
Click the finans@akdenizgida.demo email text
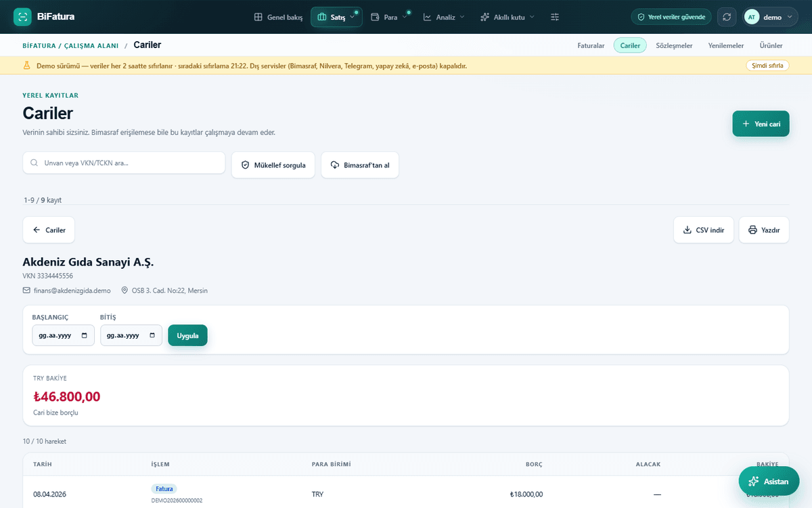point(72,291)
